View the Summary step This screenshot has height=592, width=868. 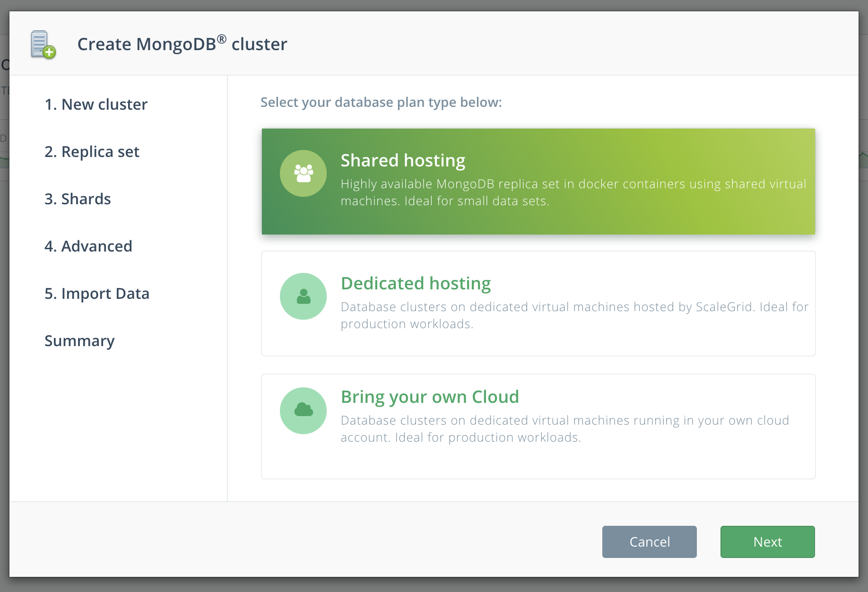pyautogui.click(x=79, y=341)
